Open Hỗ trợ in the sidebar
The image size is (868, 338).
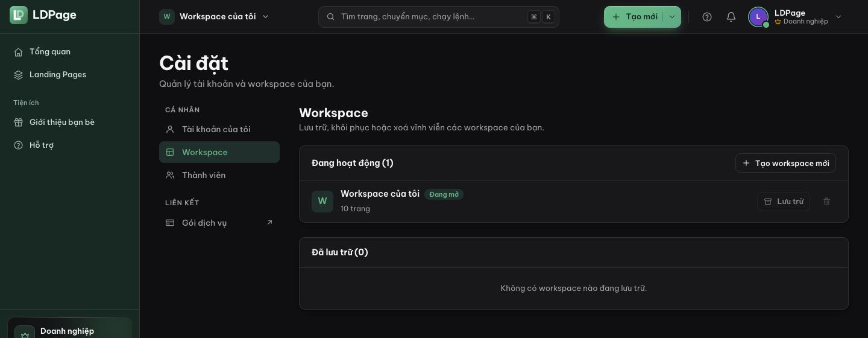pos(69,145)
